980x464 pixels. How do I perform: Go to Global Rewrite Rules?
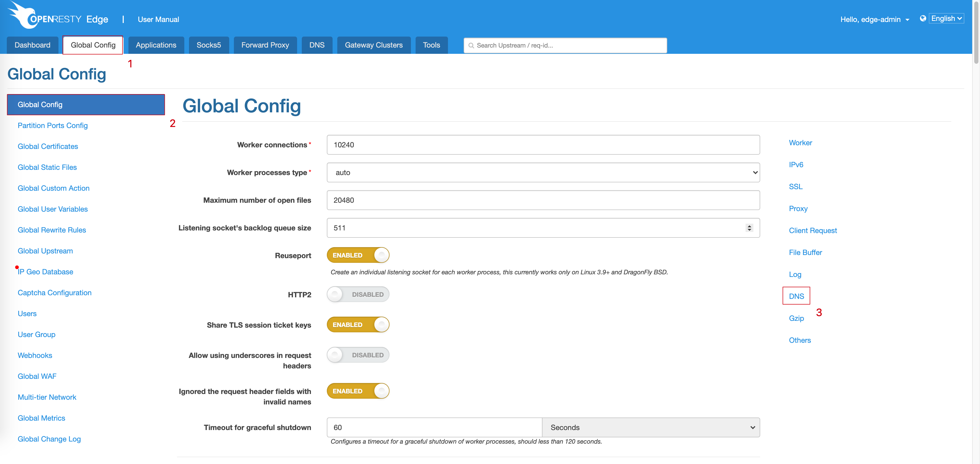[52, 230]
